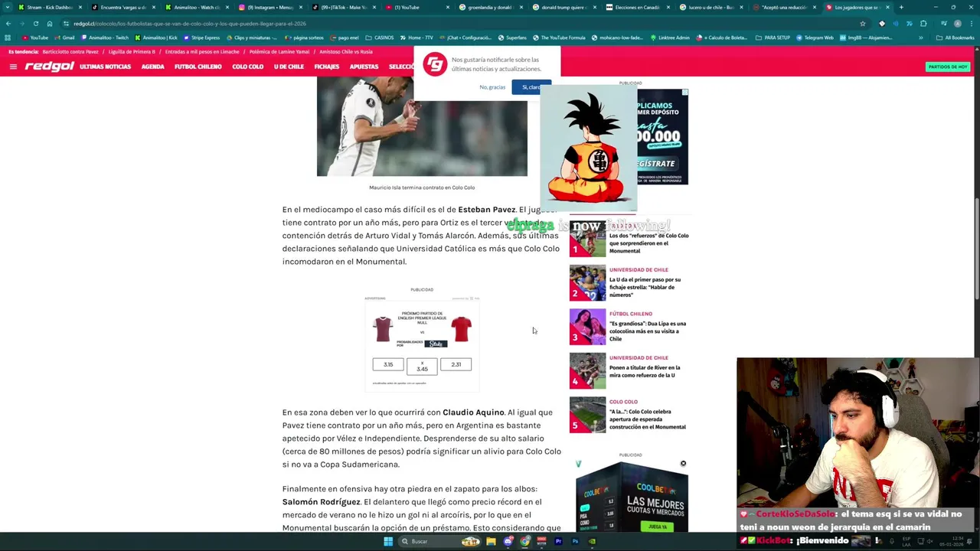Open the redgol hamburger menu
The width and height of the screenshot is (980, 551).
pos(13,67)
